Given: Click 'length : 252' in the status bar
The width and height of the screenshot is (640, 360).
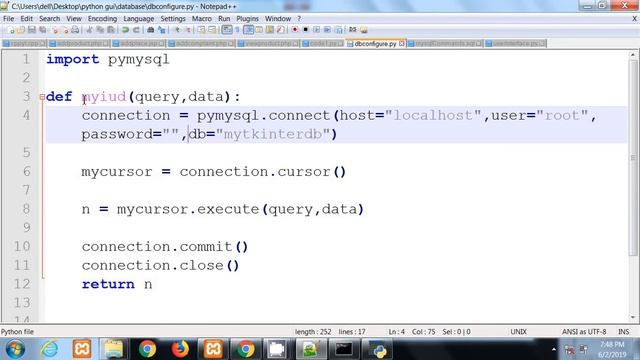Looking at the screenshot, I should pos(313,332).
